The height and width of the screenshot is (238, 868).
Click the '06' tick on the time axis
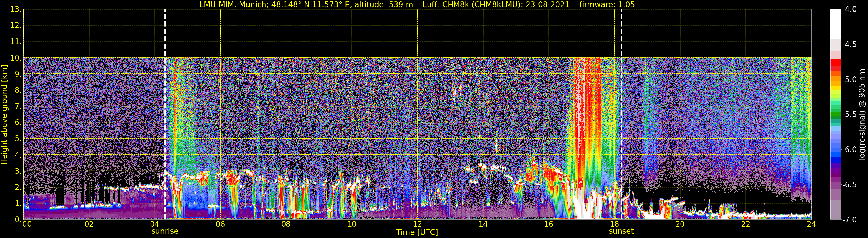coord(220,224)
